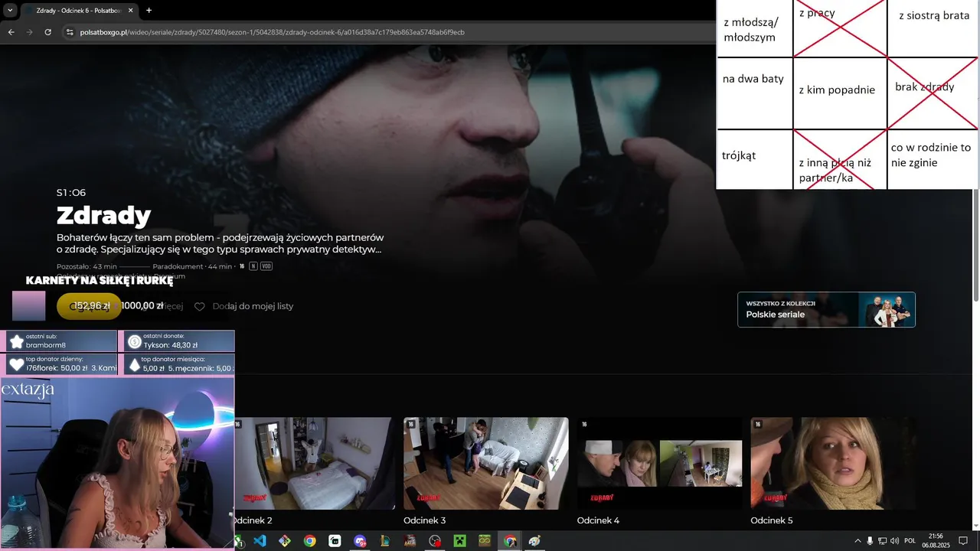This screenshot has width=980, height=551.
Task: Focus the polsatboxgo.pl address bar
Action: pyautogui.click(x=383, y=32)
